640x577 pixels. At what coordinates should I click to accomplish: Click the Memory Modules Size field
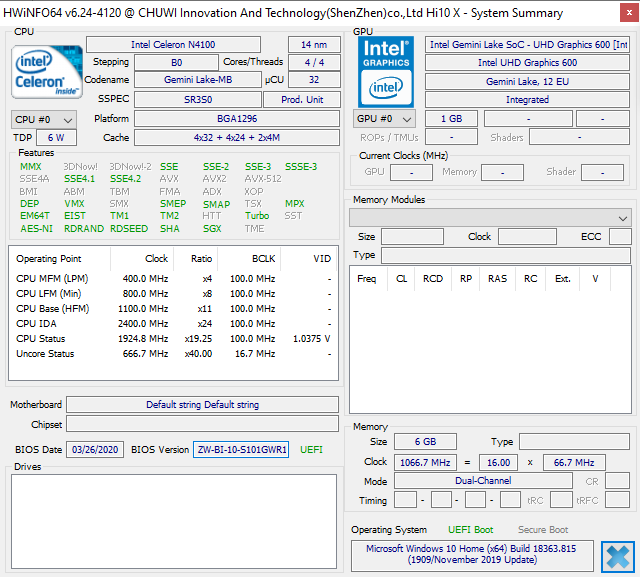[x=412, y=237]
